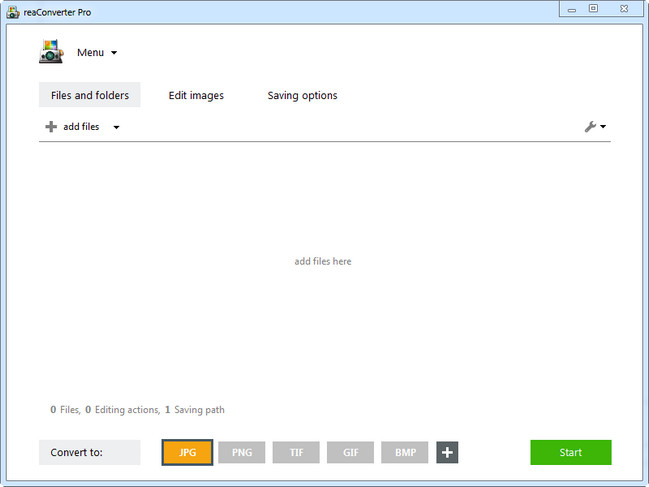The width and height of the screenshot is (649, 487).
Task: Select GIF as the output format
Action: pyautogui.click(x=350, y=452)
